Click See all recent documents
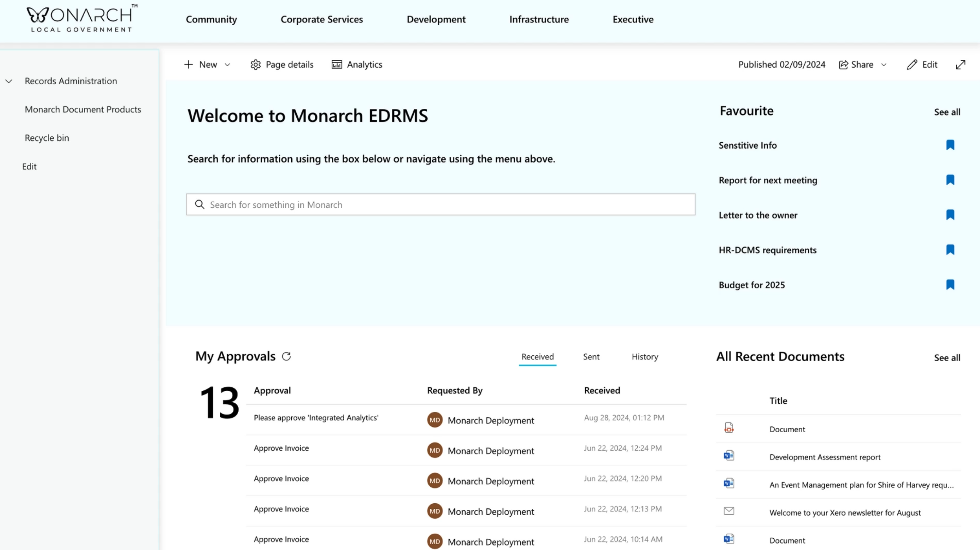Viewport: 980px width, 550px height. pos(947,358)
